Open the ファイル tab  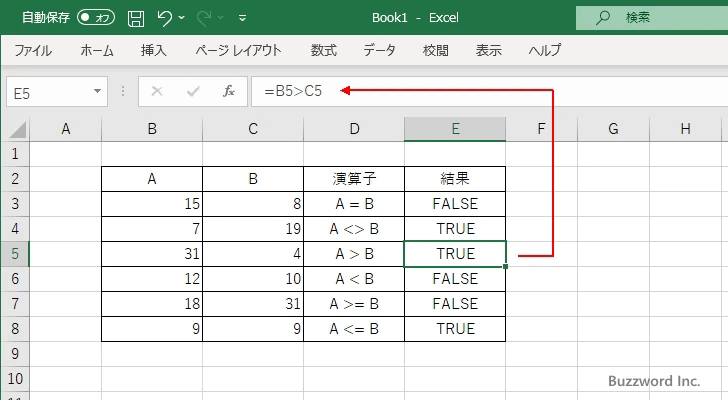pyautogui.click(x=33, y=50)
